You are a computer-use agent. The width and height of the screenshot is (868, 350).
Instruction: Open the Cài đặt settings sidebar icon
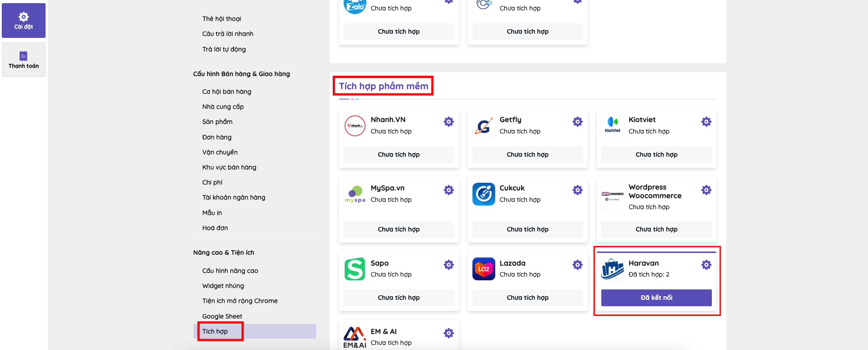[24, 21]
